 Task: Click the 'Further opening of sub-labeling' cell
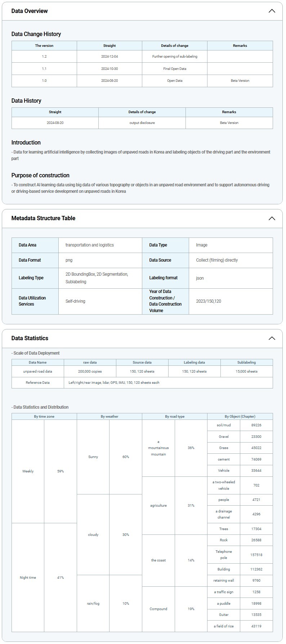pyautogui.click(x=175, y=57)
